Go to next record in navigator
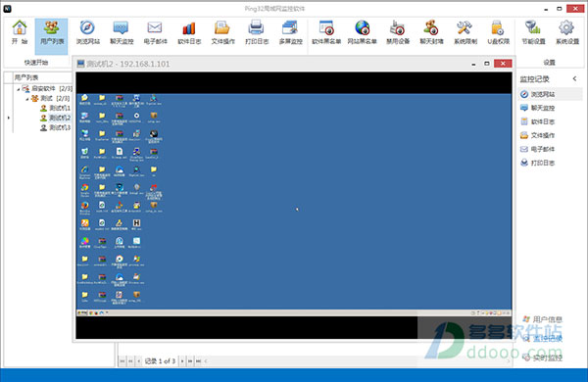Image resolution: width=588 pixels, height=382 pixels. [182, 361]
